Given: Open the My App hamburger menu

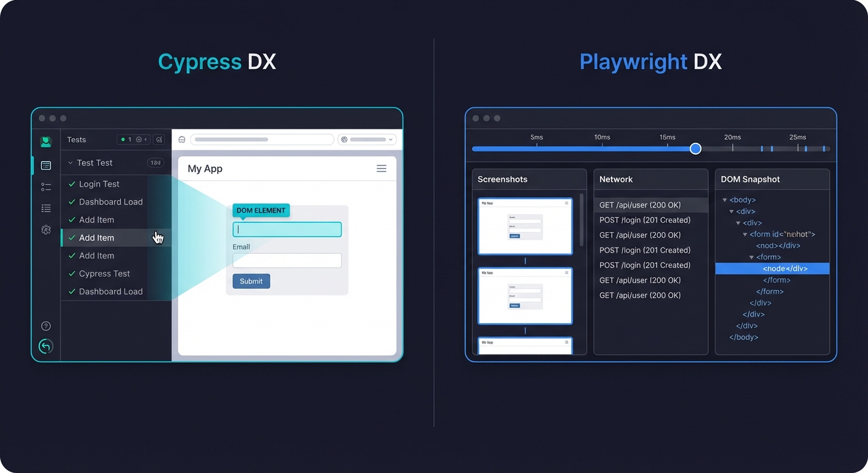Looking at the screenshot, I should click(382, 168).
